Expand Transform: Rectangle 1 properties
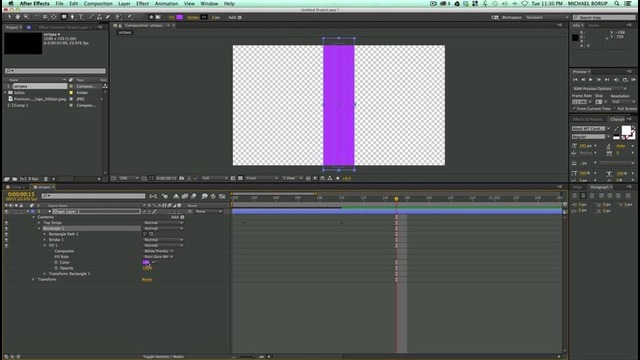Screen dimensions: 640x360 point(45,274)
